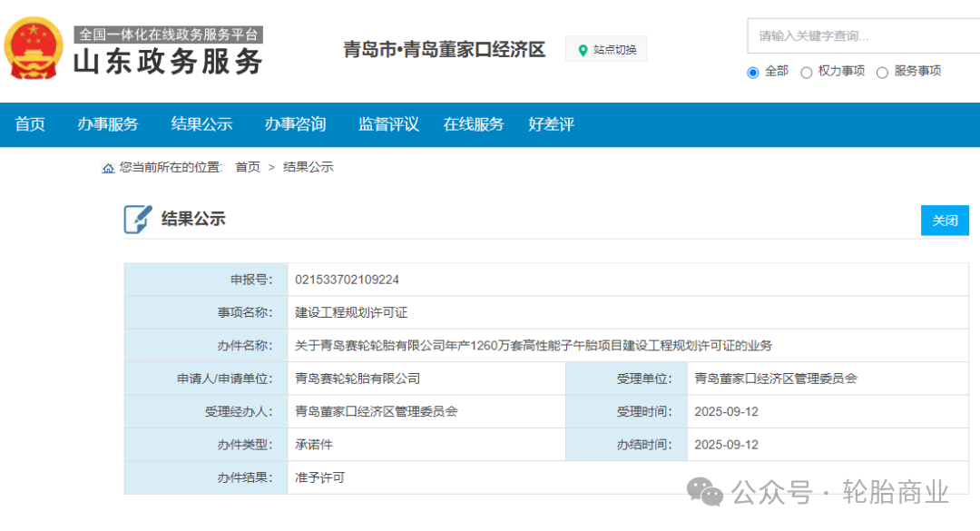The height and width of the screenshot is (531, 980).
Task: Go to 结果公示 in navigation bar
Action: (201, 124)
